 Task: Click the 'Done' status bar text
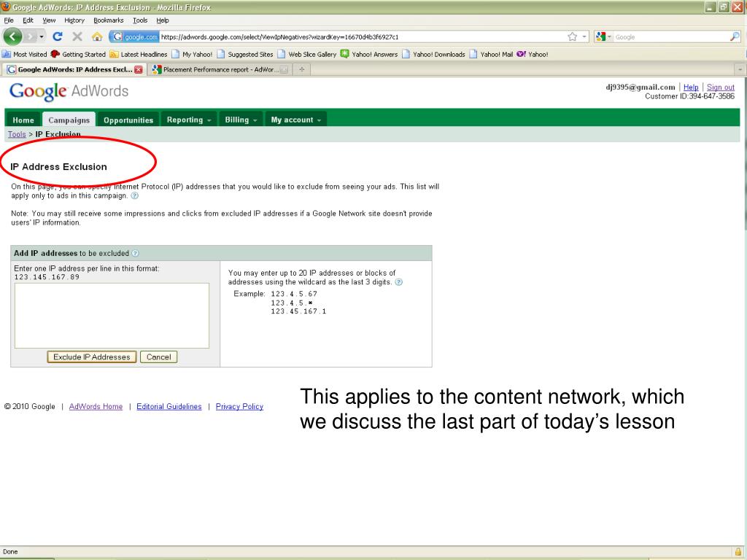coord(10,552)
